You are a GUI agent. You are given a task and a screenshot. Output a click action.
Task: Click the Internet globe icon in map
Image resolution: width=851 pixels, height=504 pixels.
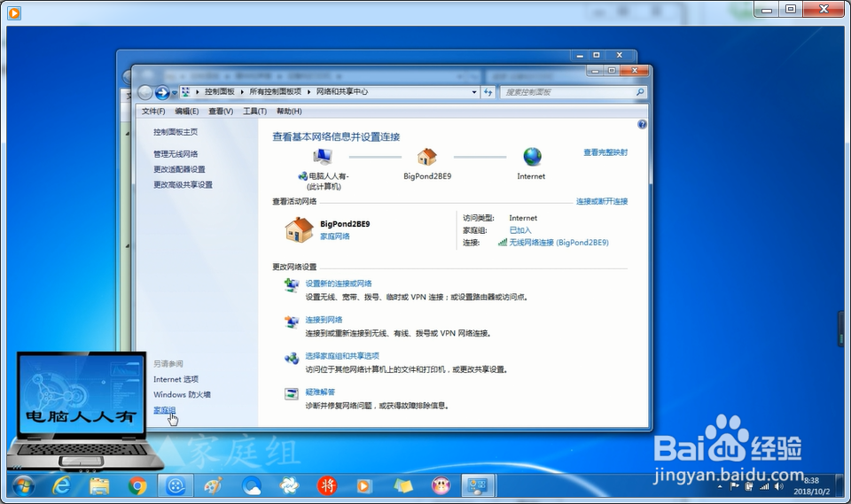[x=533, y=157]
